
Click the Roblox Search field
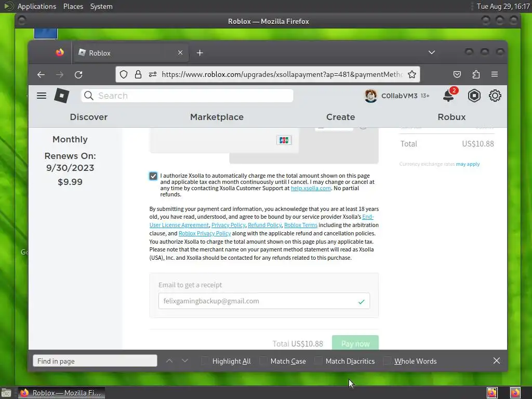pyautogui.click(x=187, y=96)
